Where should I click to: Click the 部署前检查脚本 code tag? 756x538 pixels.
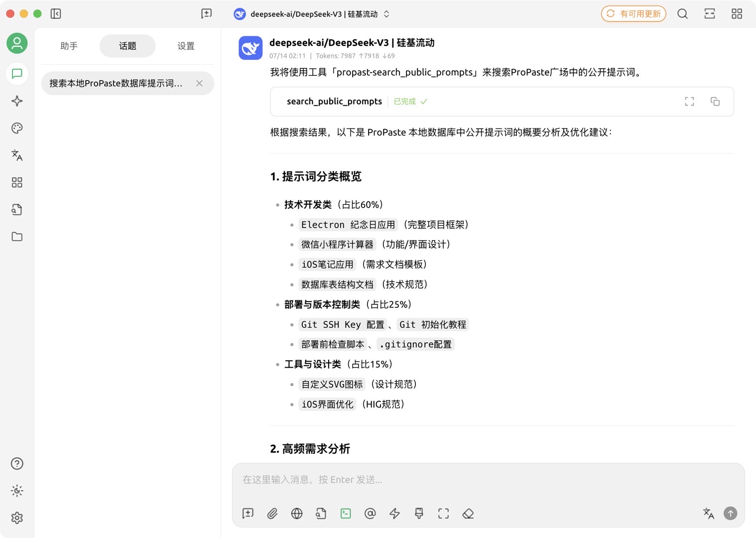coord(333,344)
